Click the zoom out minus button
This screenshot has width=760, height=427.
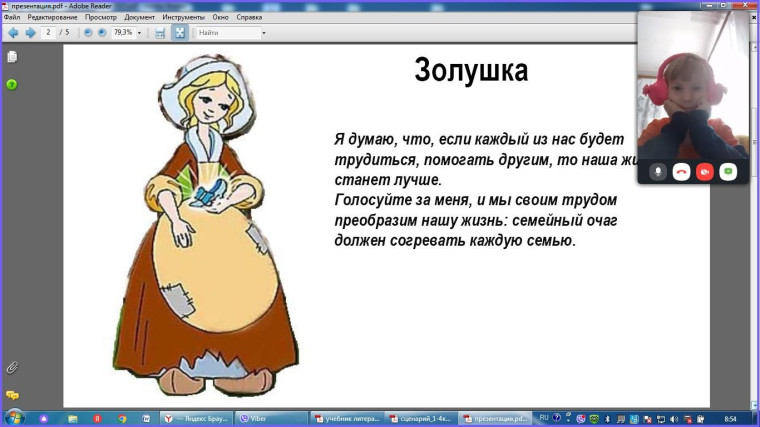coord(88,32)
